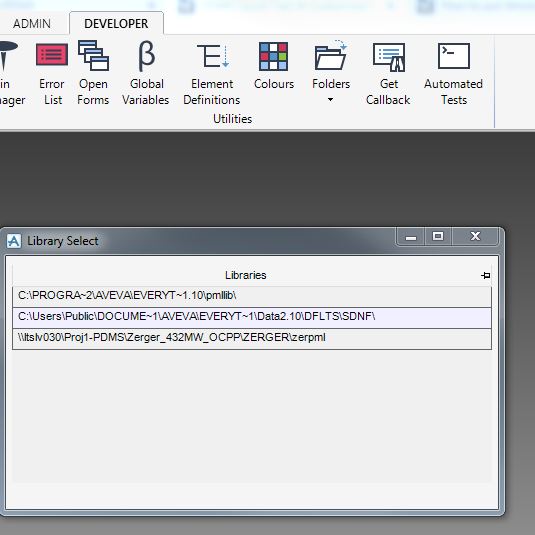Viewport: 535px width, 535px height.
Task: Open the Error List utility
Action: coord(52,73)
